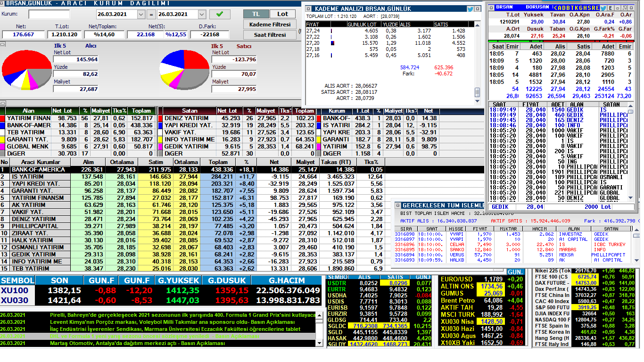The width and height of the screenshot is (644, 362).
Task: Click the USDTR row in currency table
Action: (380, 283)
